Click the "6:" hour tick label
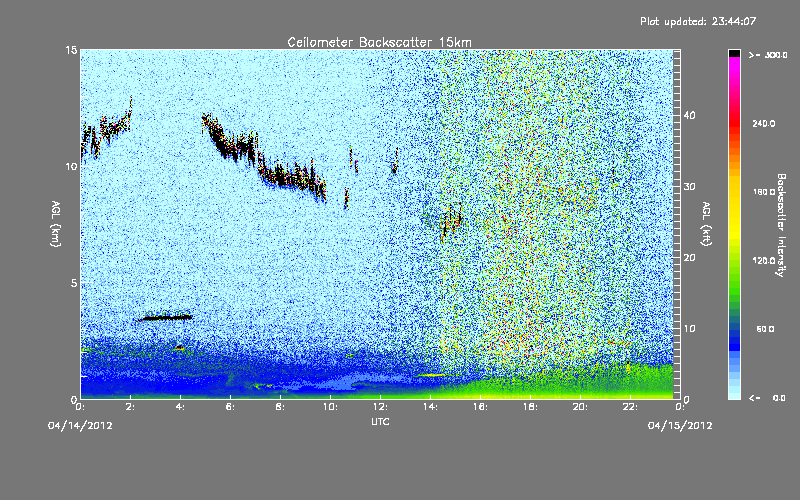 click(x=230, y=407)
